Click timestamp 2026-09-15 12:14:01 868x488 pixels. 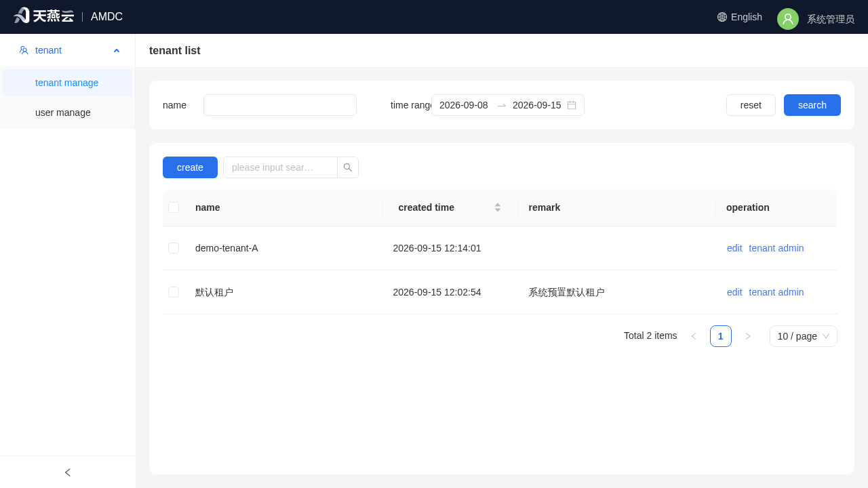tap(437, 248)
